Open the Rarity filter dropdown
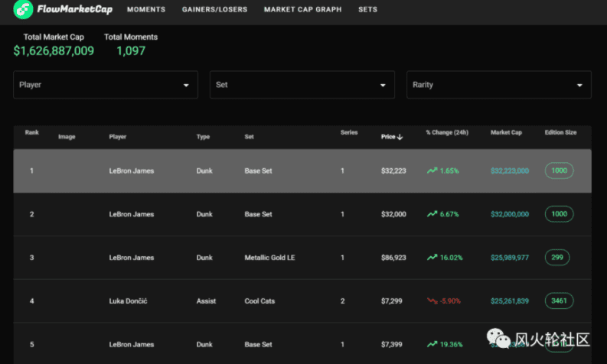Screen dimensions: 607x364 point(499,85)
